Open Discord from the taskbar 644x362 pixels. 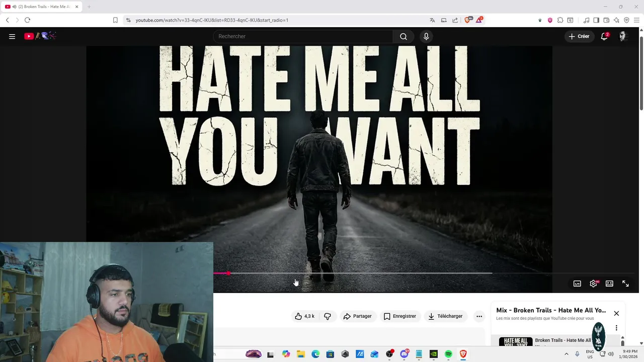pyautogui.click(x=404, y=354)
